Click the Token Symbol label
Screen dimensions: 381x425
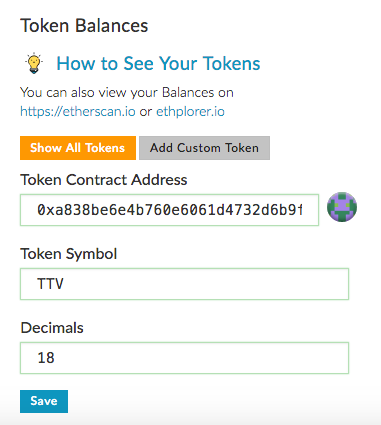69,254
